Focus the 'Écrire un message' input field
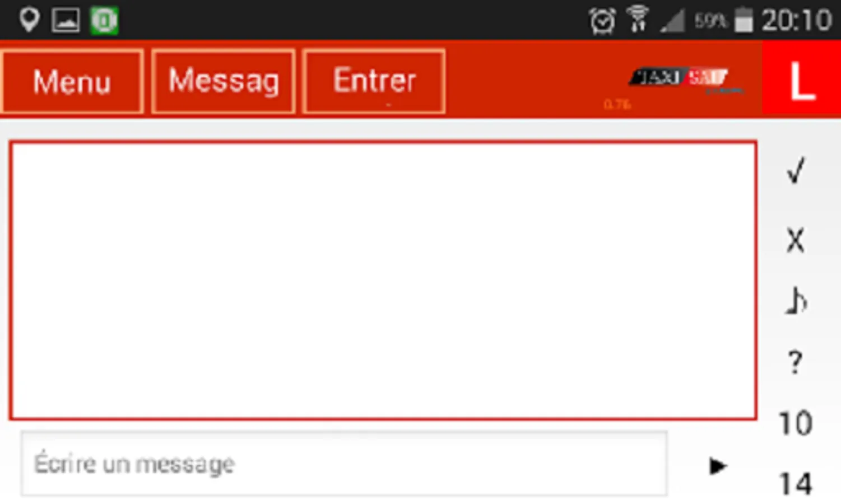The height and width of the screenshot is (504, 841). pyautogui.click(x=344, y=464)
